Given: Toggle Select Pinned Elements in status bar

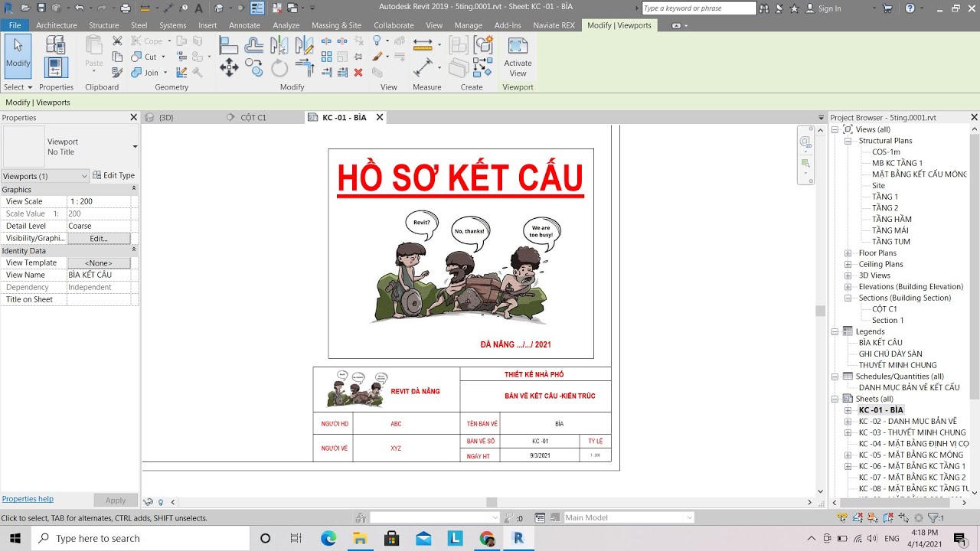Looking at the screenshot, I should click(x=873, y=518).
